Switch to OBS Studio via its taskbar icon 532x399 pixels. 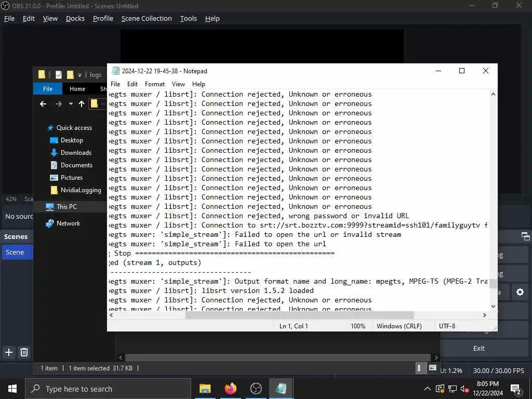click(256, 389)
